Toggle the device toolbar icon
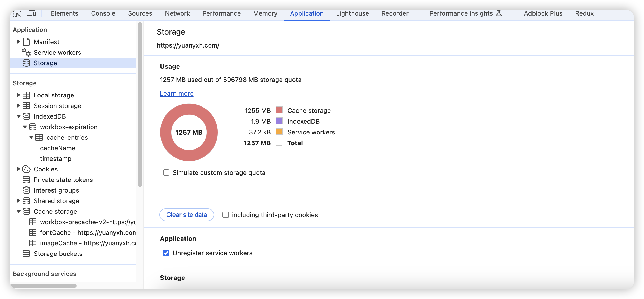This screenshot has width=644, height=299. [32, 13]
